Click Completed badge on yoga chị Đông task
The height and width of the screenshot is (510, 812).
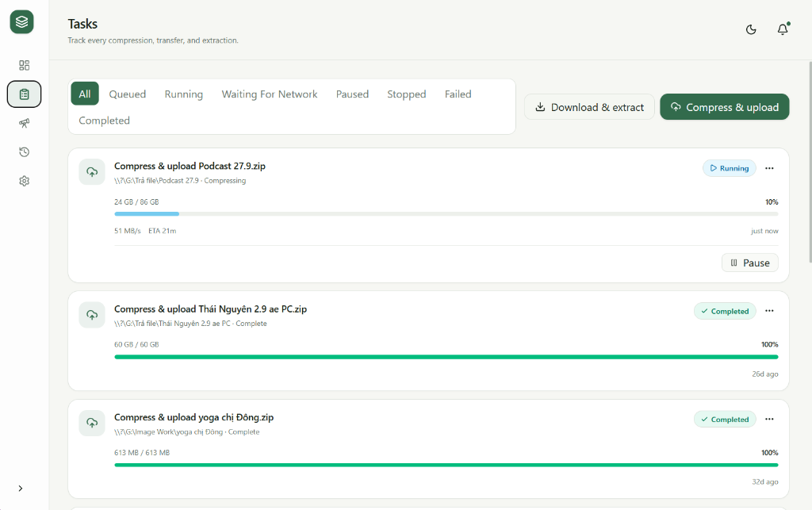tap(725, 420)
